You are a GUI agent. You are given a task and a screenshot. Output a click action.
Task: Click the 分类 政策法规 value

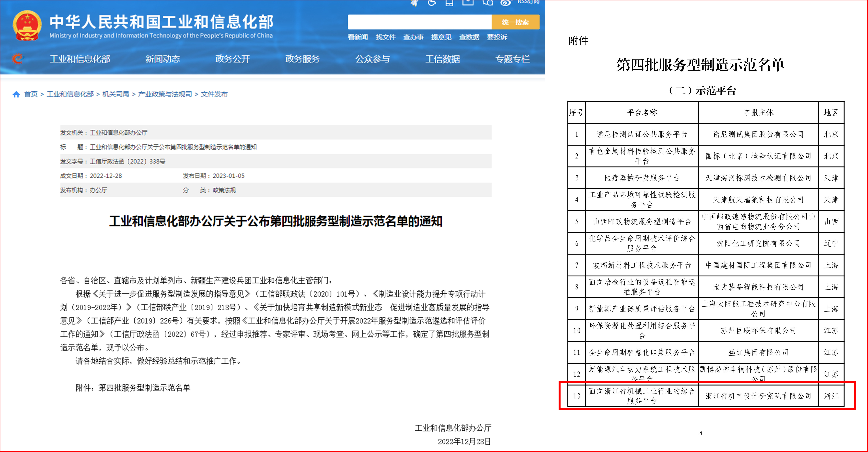(224, 190)
